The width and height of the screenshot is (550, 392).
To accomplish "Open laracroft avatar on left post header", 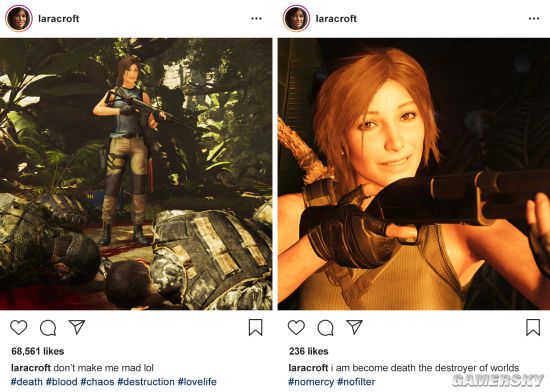I will click(19, 18).
